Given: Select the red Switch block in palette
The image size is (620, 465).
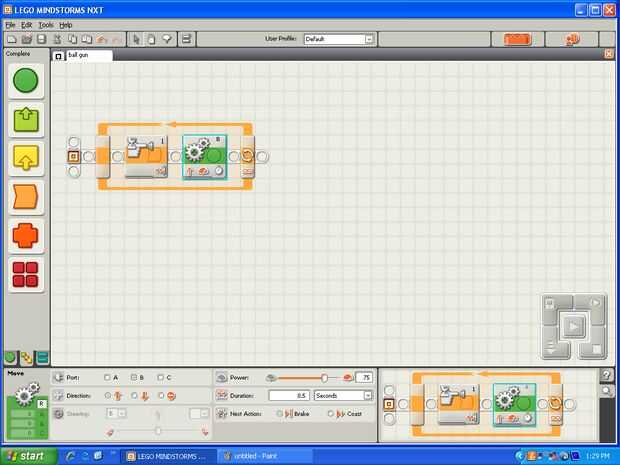Looking at the screenshot, I should tap(26, 274).
